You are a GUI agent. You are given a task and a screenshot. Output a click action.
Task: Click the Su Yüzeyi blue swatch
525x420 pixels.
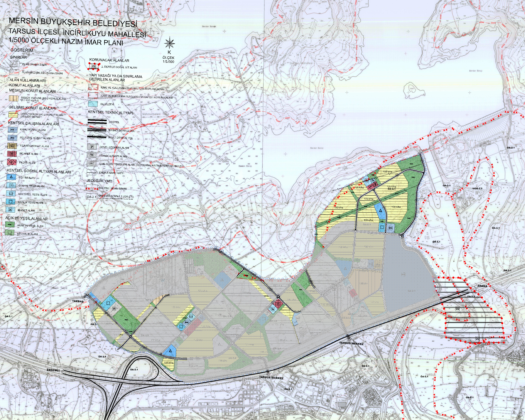pos(93,104)
